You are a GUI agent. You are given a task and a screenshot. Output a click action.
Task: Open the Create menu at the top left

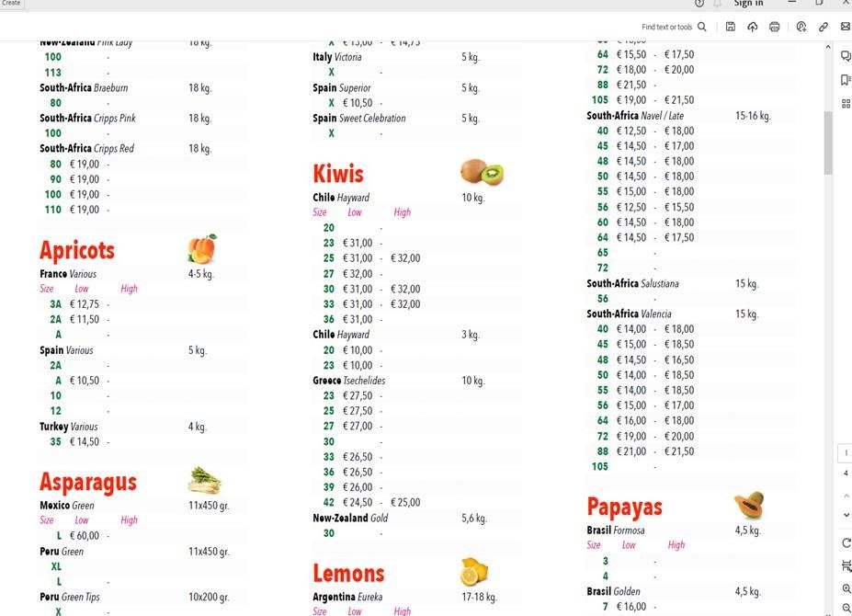(x=11, y=4)
